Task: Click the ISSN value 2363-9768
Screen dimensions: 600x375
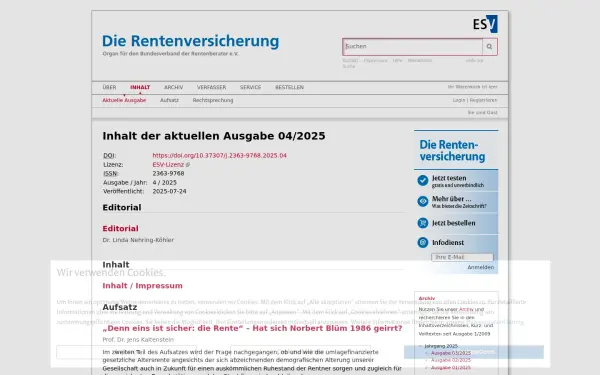Action: tap(168, 173)
